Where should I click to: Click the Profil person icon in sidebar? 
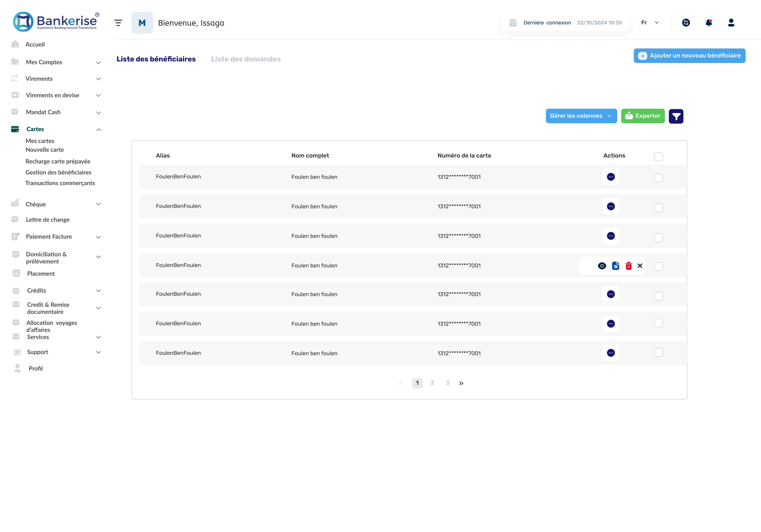18,368
